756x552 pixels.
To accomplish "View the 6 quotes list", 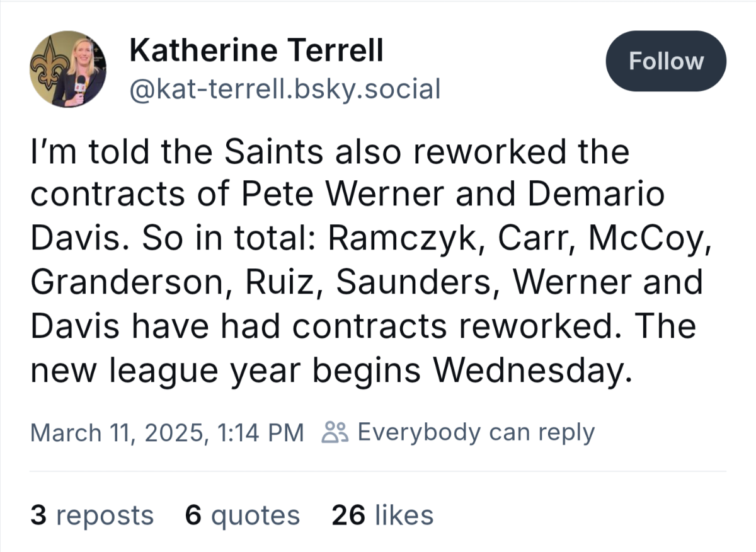I will point(243,515).
